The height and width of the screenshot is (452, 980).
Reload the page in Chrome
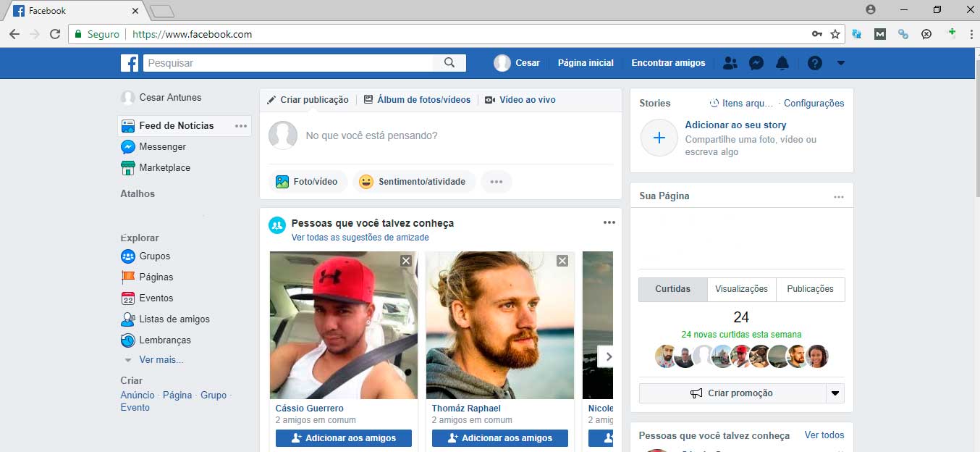coord(55,34)
